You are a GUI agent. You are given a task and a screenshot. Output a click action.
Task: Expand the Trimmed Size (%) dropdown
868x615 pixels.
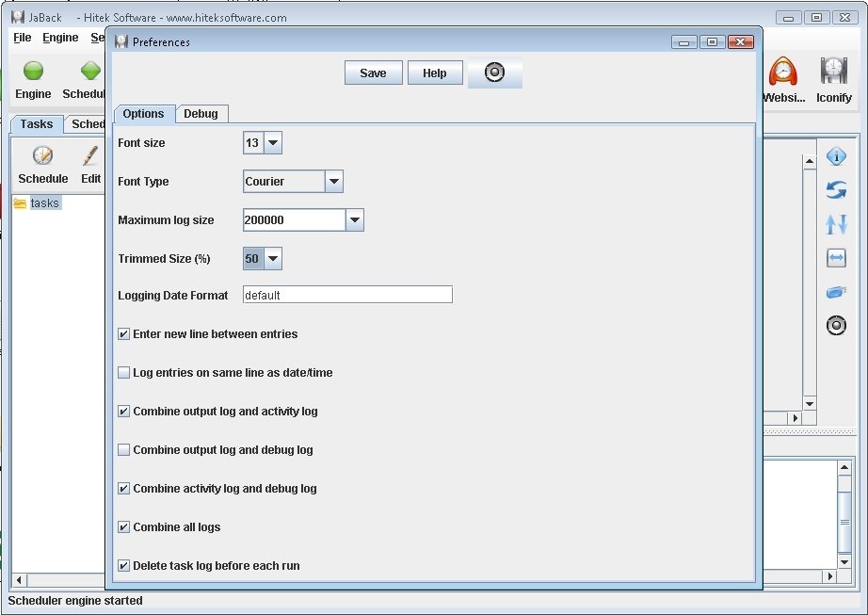pos(273,258)
